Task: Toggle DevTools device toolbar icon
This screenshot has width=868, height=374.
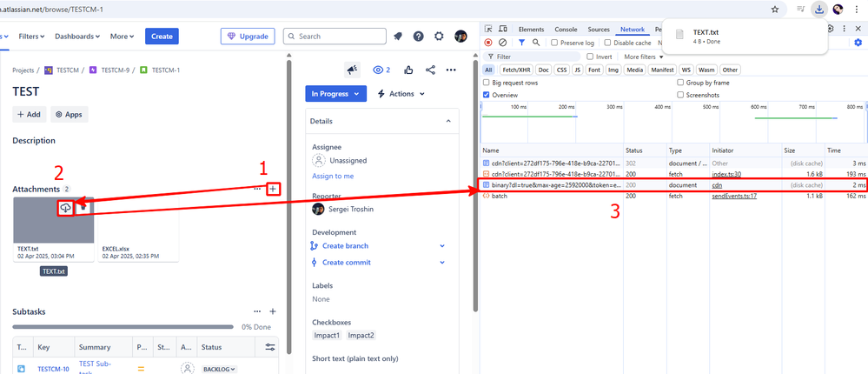Action: tap(503, 29)
